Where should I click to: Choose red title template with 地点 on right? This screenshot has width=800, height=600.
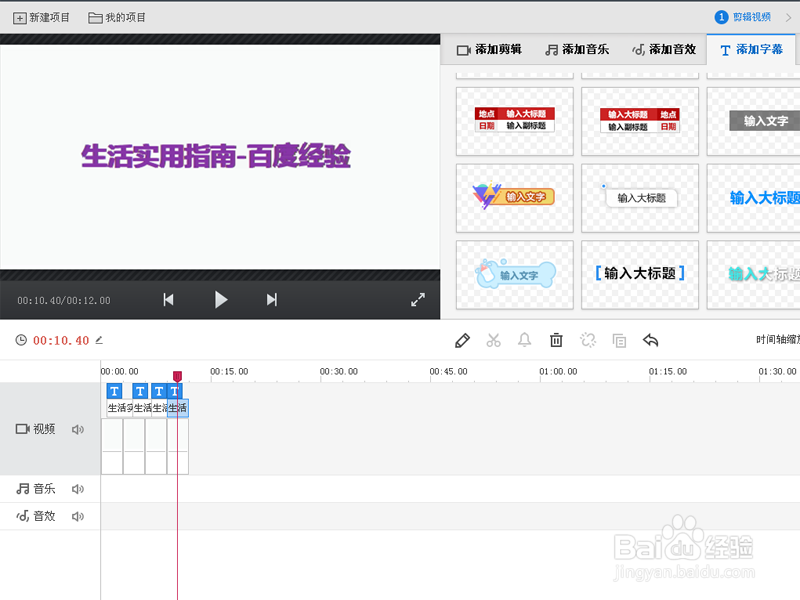(640, 121)
